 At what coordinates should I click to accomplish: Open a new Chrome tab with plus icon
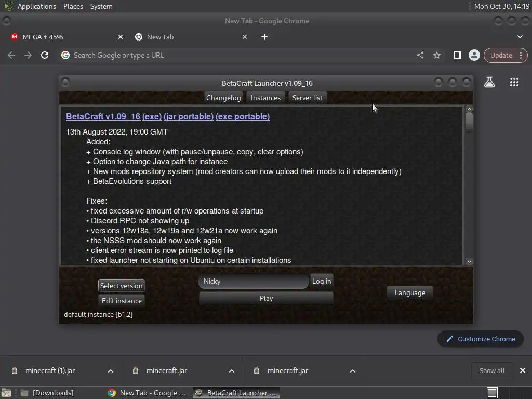[x=264, y=37]
